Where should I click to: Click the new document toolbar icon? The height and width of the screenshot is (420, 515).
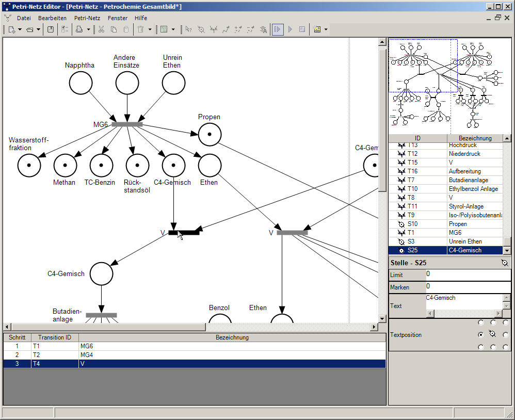(11, 29)
